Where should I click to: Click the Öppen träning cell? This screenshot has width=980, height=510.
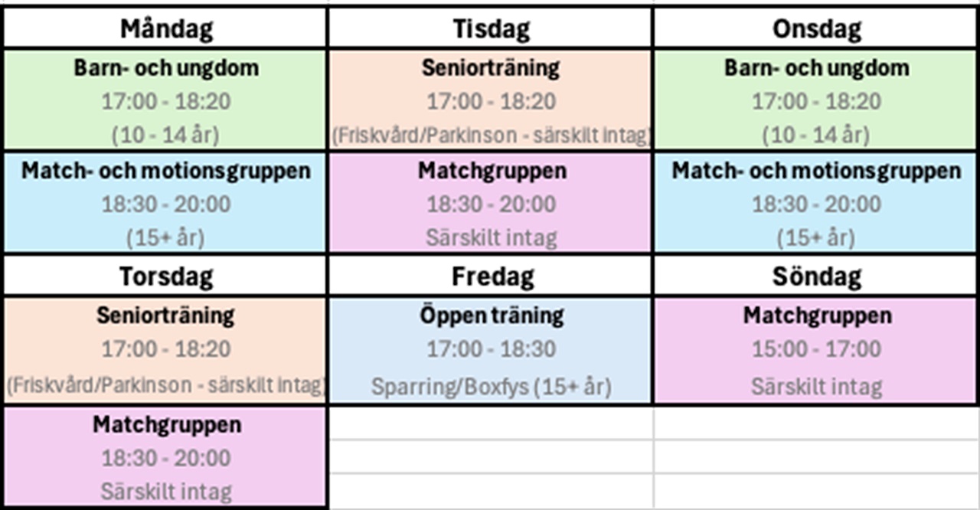pos(491,315)
